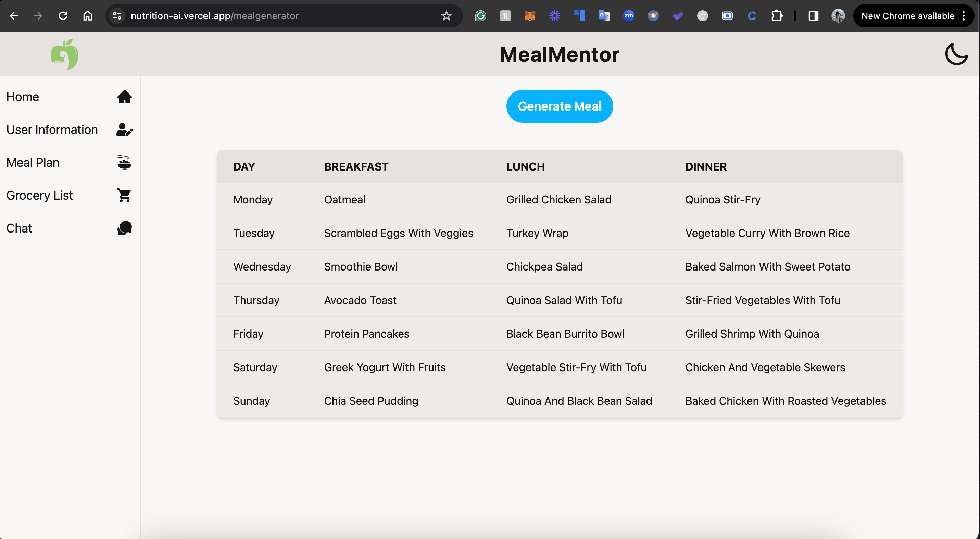Navigate to the Meal Plan menu entry
The height and width of the screenshot is (539, 980).
[x=33, y=162]
